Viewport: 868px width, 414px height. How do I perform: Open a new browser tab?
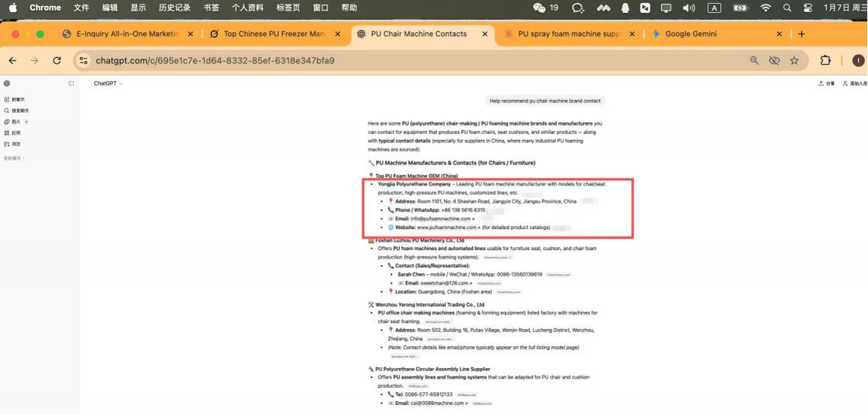coord(801,34)
